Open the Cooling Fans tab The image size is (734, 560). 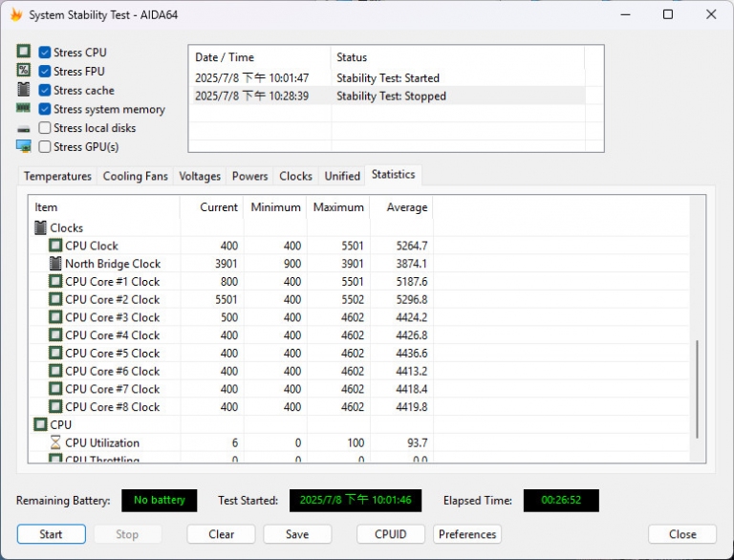click(136, 176)
